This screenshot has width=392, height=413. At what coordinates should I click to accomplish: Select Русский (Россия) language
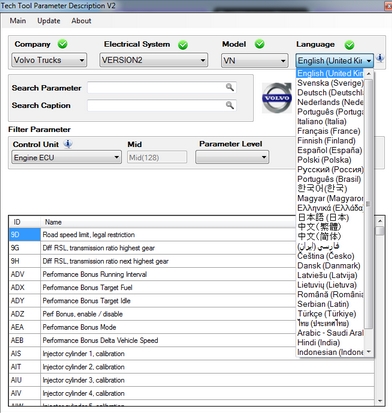pyautogui.click(x=330, y=170)
